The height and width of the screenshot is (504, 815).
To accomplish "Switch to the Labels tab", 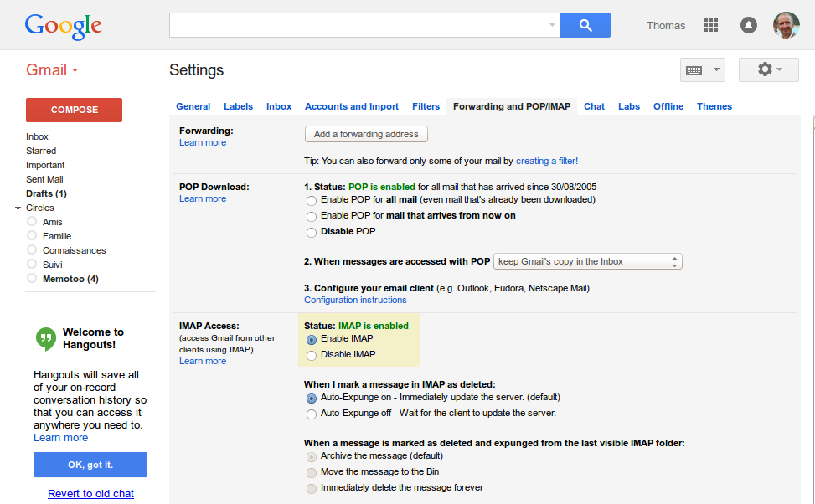I will 238,106.
